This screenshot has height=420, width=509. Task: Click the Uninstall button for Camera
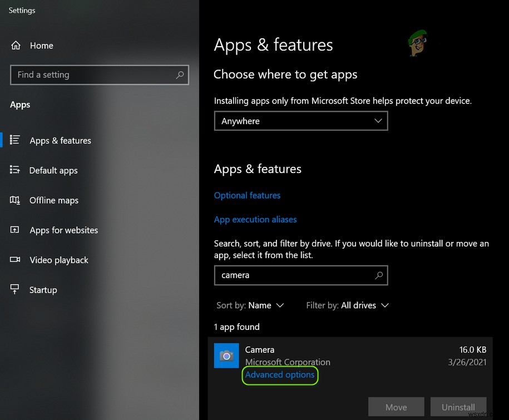(458, 407)
